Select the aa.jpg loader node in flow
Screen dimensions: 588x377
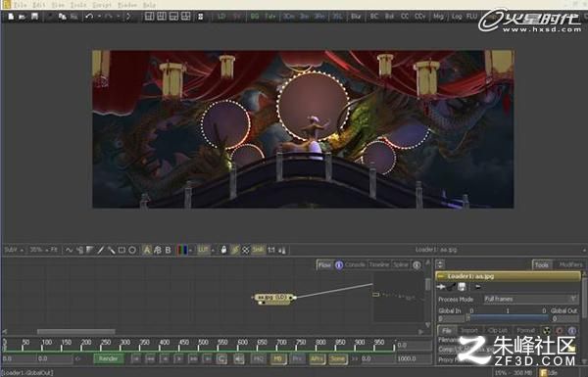tap(274, 298)
